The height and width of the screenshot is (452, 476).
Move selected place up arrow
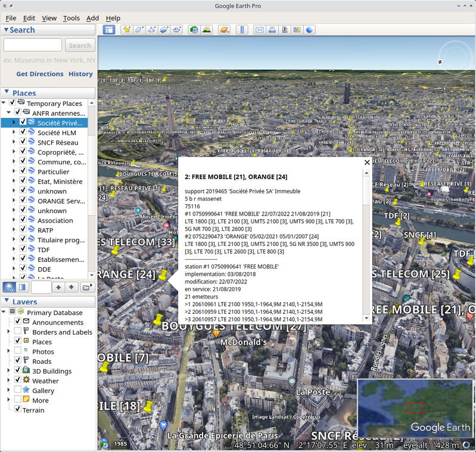[58, 287]
